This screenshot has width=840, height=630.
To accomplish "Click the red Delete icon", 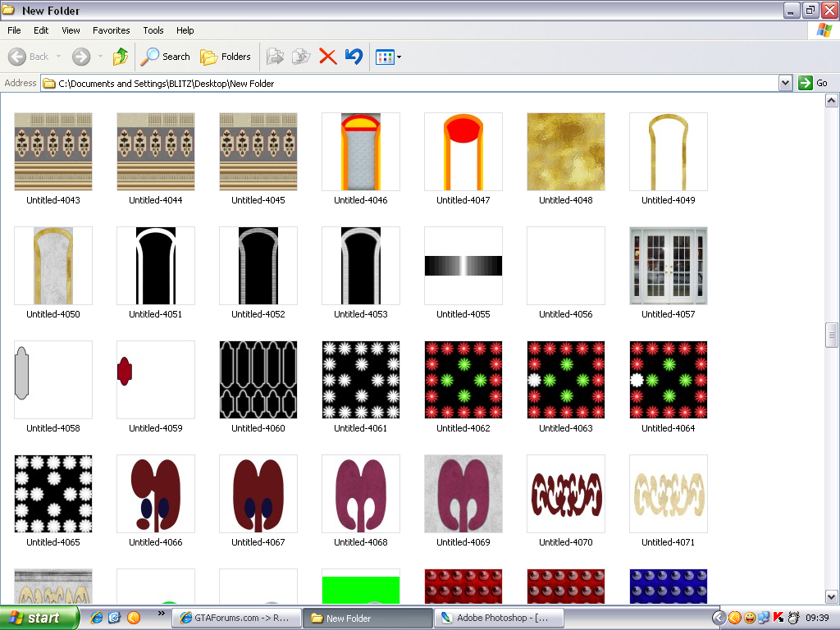I will [x=328, y=57].
